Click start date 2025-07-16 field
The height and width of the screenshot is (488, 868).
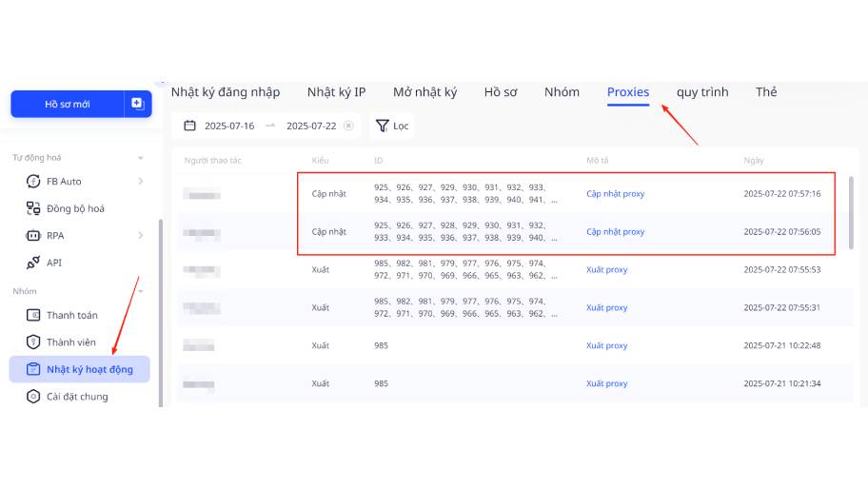(229, 126)
